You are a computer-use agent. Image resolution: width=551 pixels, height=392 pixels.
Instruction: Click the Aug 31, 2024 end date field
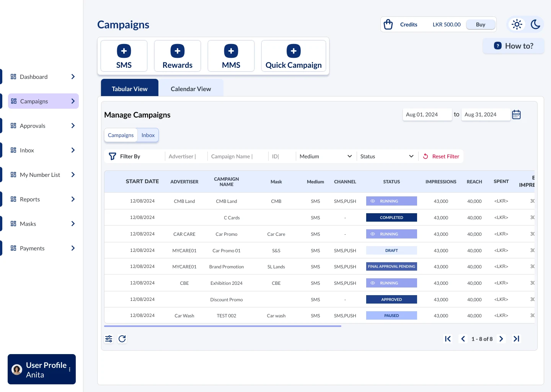(x=486, y=114)
